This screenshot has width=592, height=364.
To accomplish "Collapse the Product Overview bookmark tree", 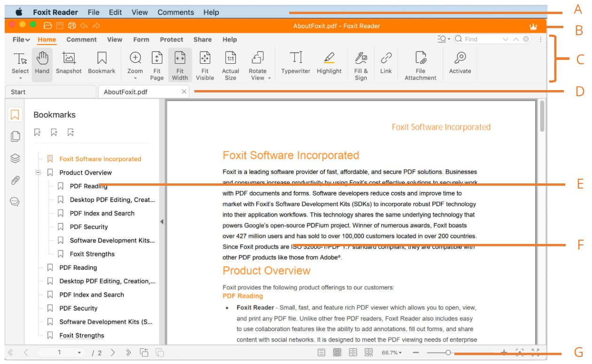I will pos(38,173).
